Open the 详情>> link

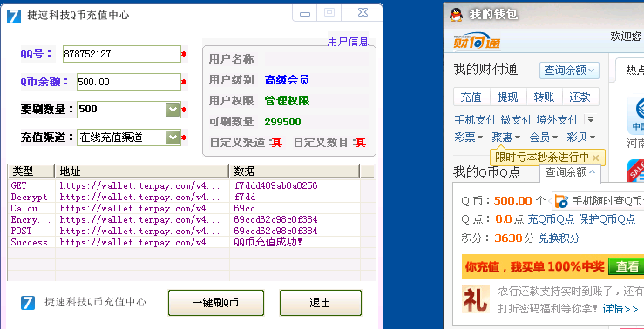620,308
